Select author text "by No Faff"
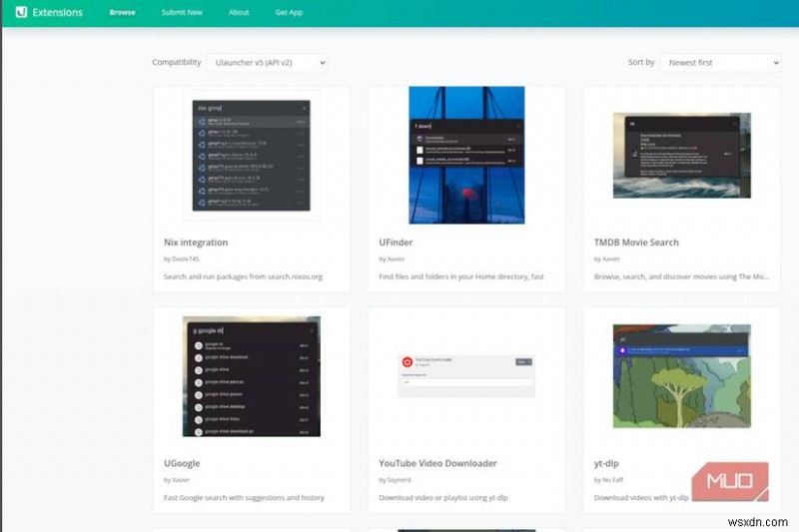The height and width of the screenshot is (532, 799). coord(608,479)
